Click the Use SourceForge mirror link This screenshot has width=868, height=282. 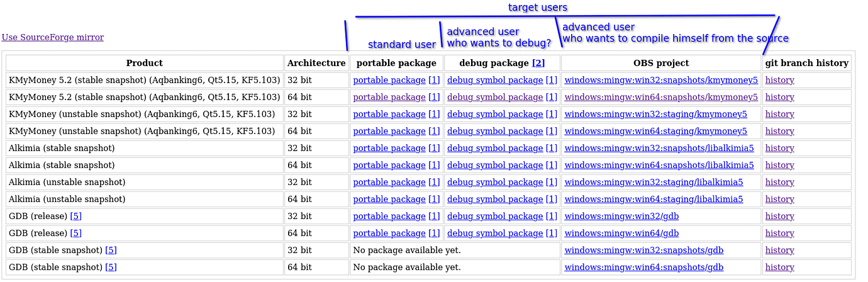pyautogui.click(x=52, y=37)
